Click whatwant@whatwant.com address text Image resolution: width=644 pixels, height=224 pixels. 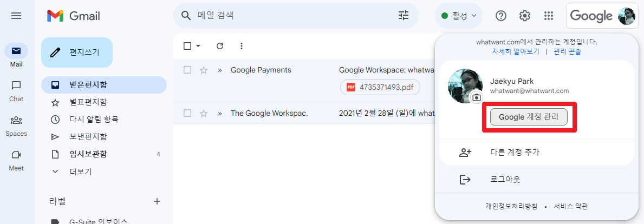pos(529,91)
